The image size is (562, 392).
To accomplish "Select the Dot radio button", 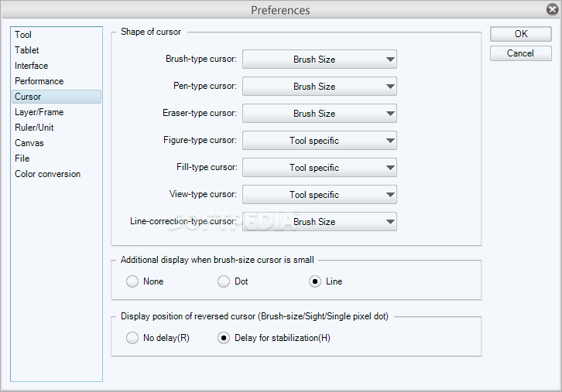I will pyautogui.click(x=224, y=281).
